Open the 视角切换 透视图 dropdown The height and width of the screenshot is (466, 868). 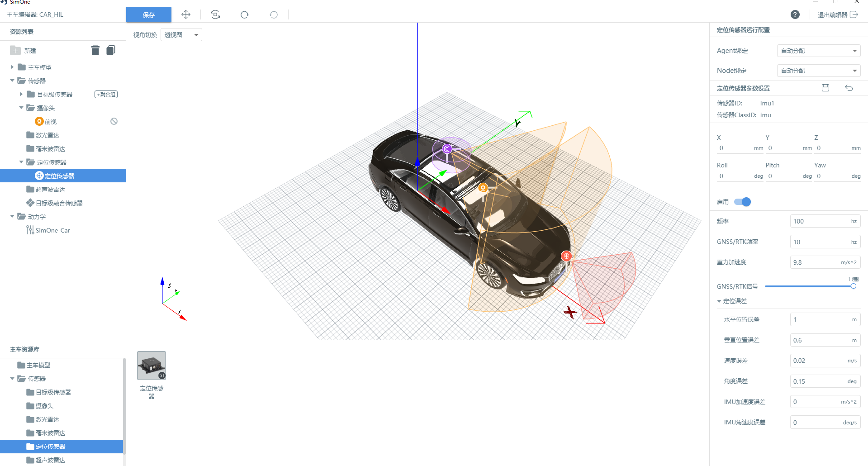tap(181, 35)
